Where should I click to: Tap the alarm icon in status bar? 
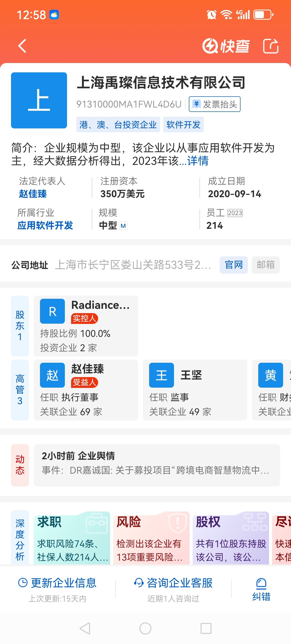coord(211,15)
